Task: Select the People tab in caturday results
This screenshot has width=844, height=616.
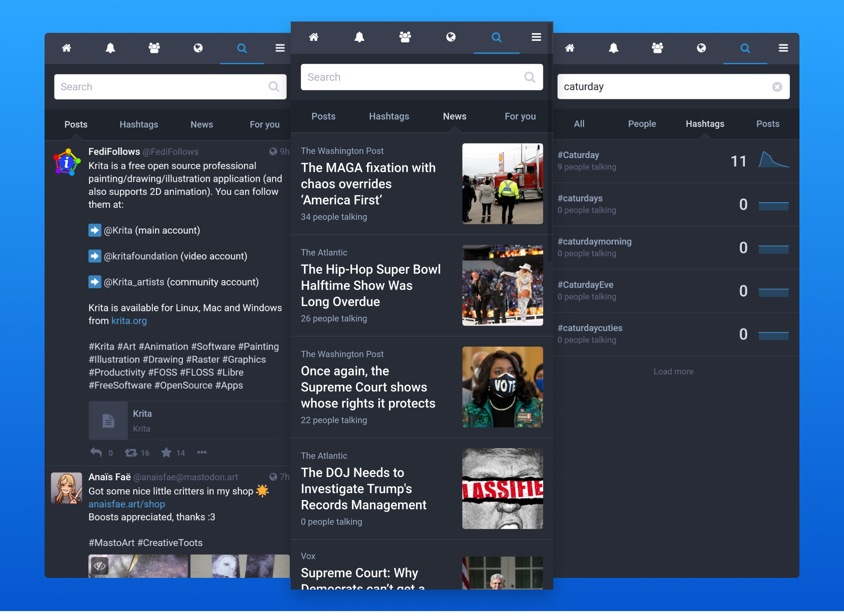Action: click(x=642, y=124)
